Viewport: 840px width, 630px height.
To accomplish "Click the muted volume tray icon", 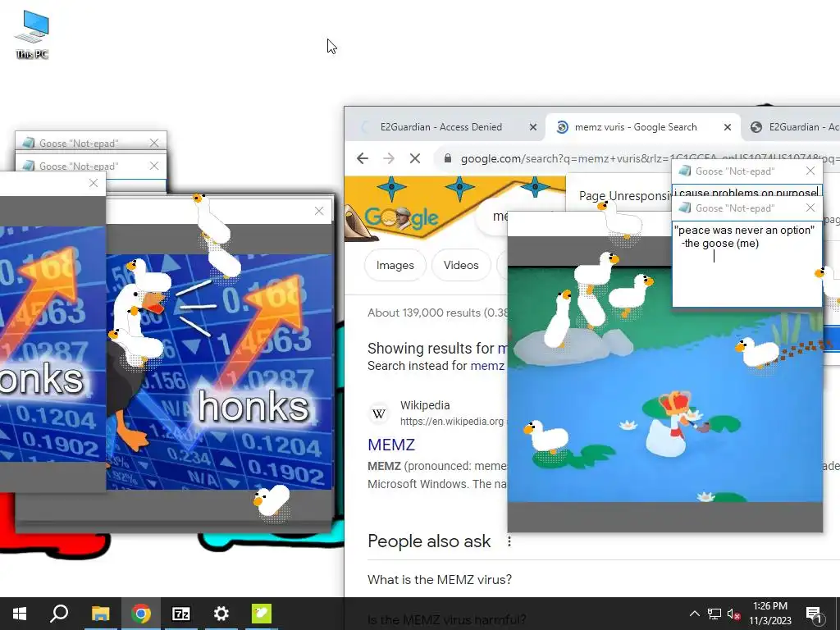I will [733, 614].
